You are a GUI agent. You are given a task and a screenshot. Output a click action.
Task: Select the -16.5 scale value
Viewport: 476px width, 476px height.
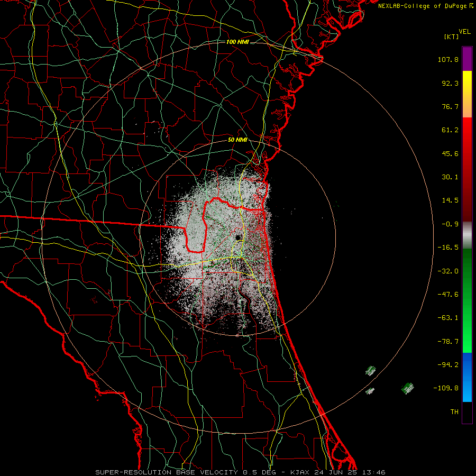coord(448,248)
